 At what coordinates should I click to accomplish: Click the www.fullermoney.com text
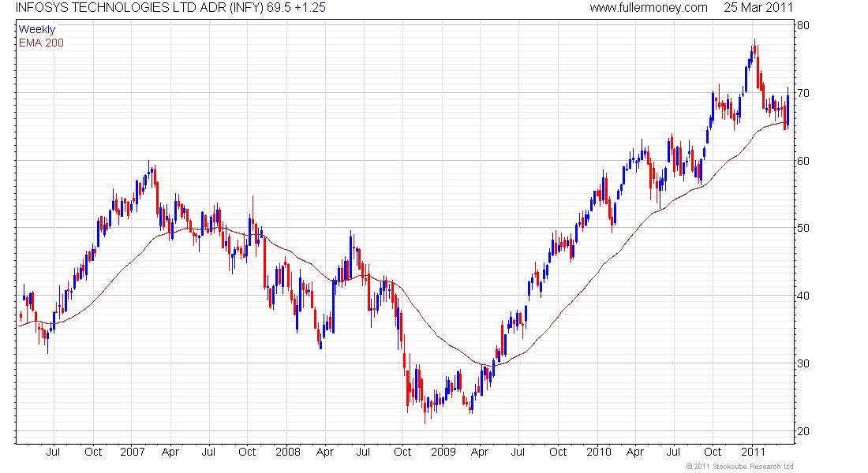[x=648, y=8]
